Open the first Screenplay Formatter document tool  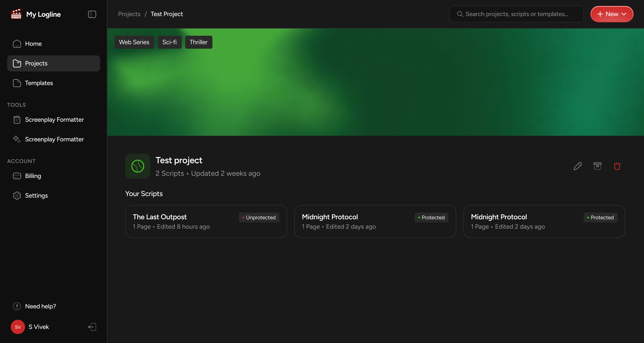point(53,119)
